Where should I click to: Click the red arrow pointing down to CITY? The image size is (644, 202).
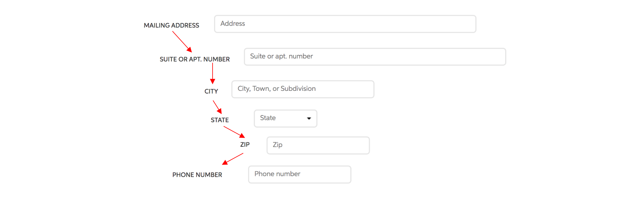pos(213,74)
